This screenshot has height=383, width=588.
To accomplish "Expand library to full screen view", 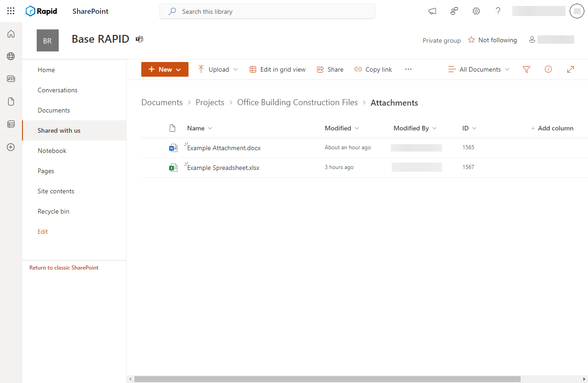I will point(570,69).
